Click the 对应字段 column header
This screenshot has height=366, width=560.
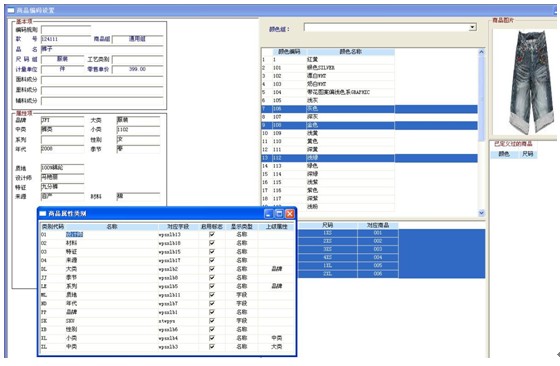pos(178,226)
